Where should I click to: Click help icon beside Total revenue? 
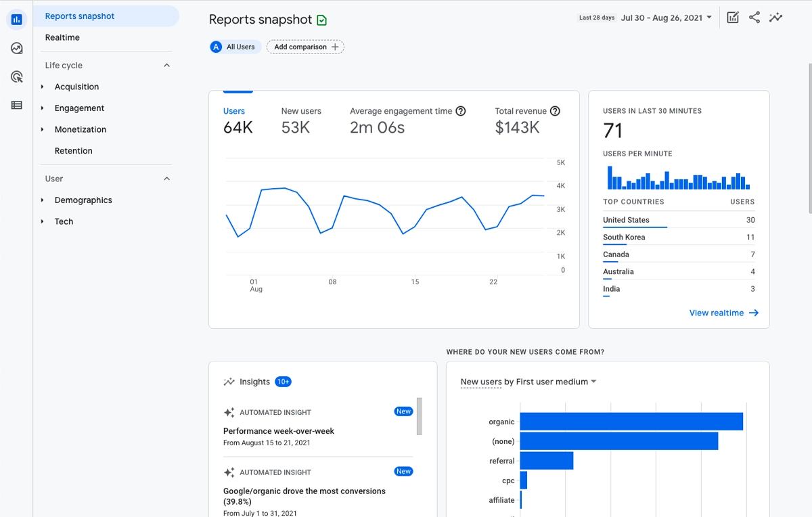(x=555, y=111)
